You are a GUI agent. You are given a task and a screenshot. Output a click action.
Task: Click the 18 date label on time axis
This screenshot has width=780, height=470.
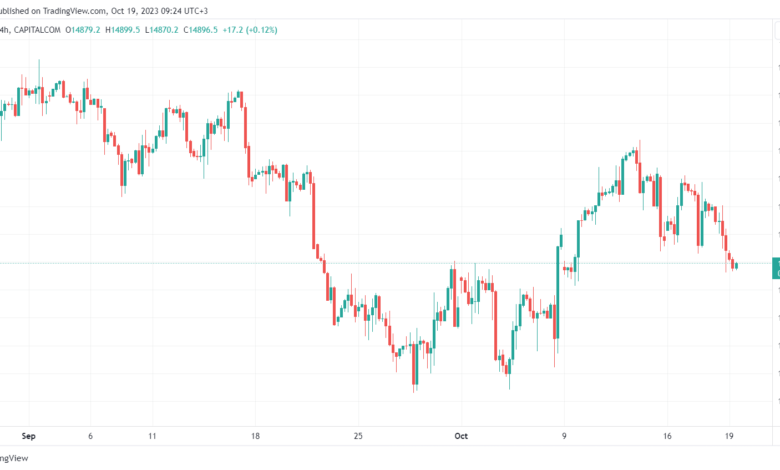(255, 436)
